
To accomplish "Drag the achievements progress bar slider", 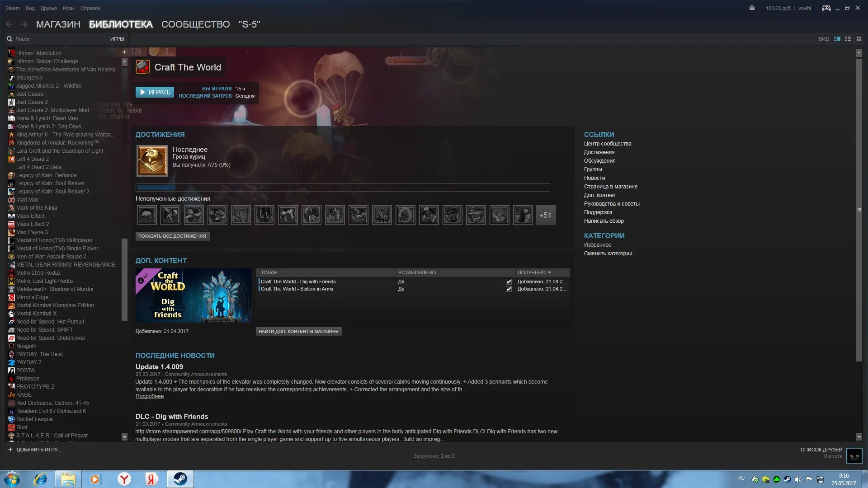I will pyautogui.click(x=173, y=187).
